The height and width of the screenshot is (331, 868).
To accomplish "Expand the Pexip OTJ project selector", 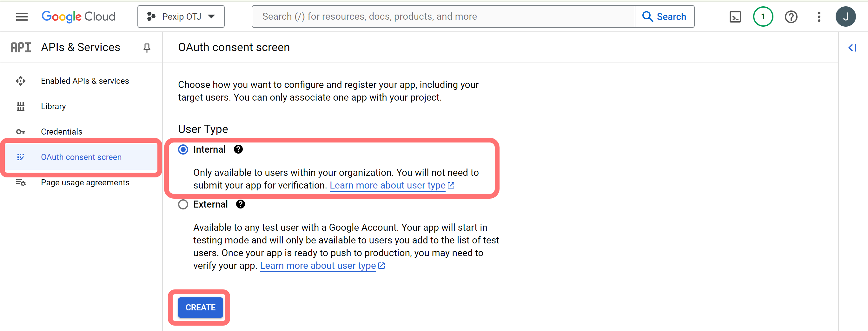I will coord(181,17).
